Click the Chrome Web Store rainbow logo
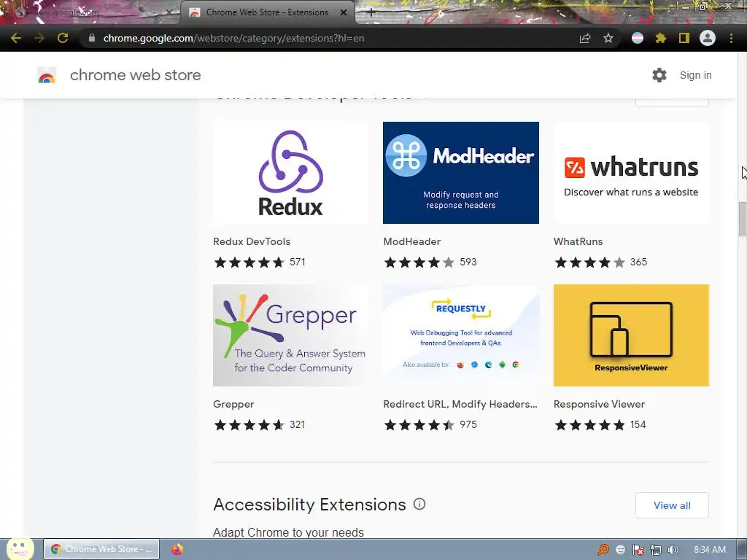The height and width of the screenshot is (560, 747). (47, 76)
